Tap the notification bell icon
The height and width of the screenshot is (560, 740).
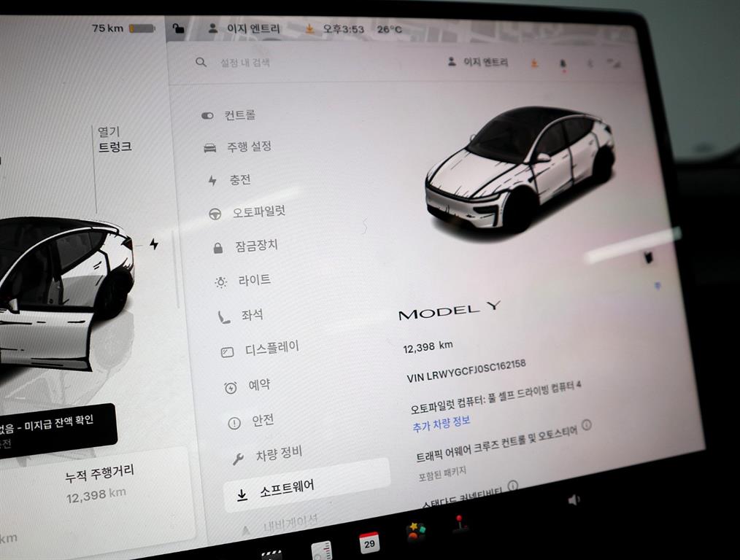563,64
